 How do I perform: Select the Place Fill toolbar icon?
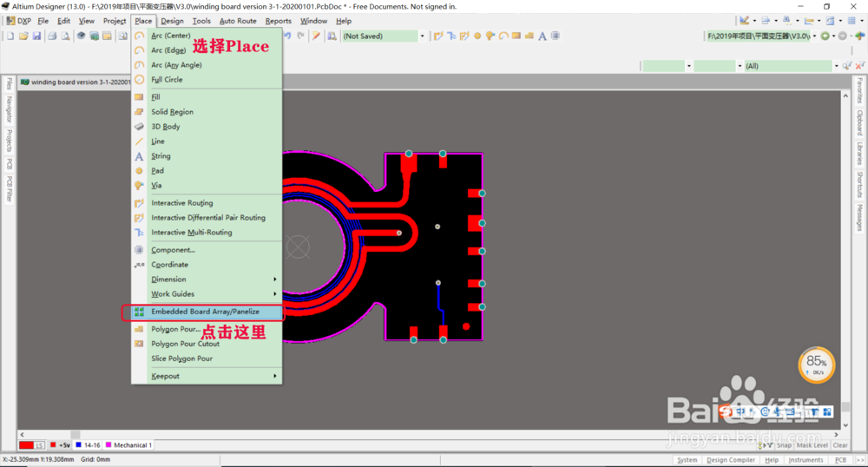[x=516, y=36]
